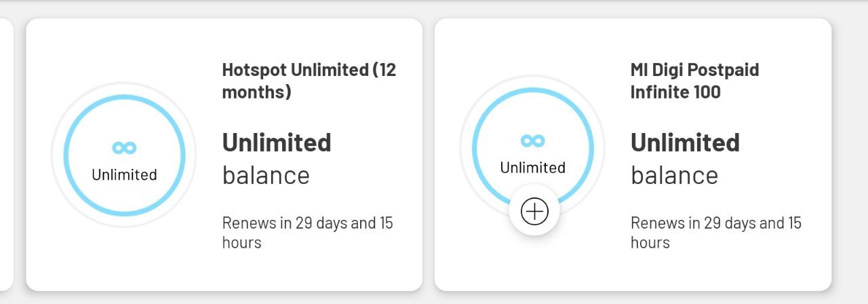The height and width of the screenshot is (304, 868).
Task: Click the plus add-on icon on Postpaid card
Action: point(534,212)
